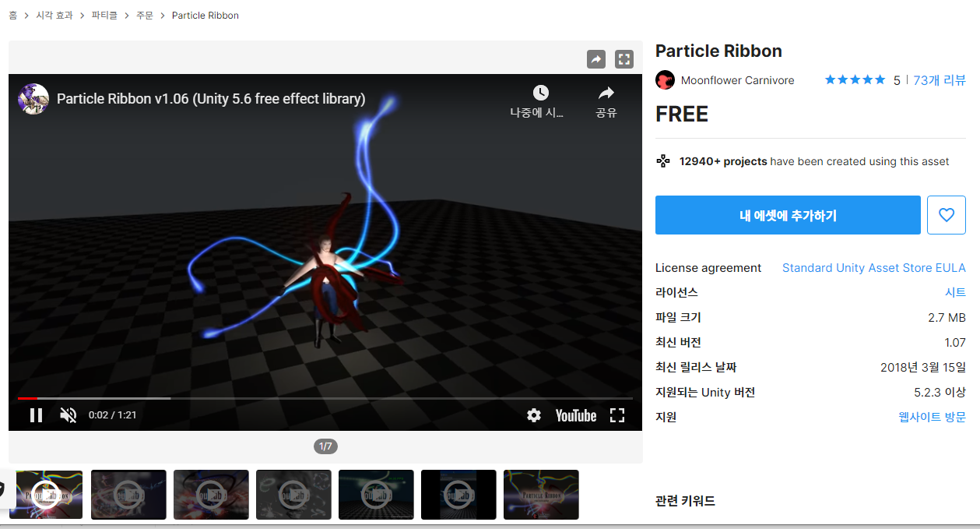The height and width of the screenshot is (529, 980).
Task: Select the first video thumbnail
Action: click(45, 495)
